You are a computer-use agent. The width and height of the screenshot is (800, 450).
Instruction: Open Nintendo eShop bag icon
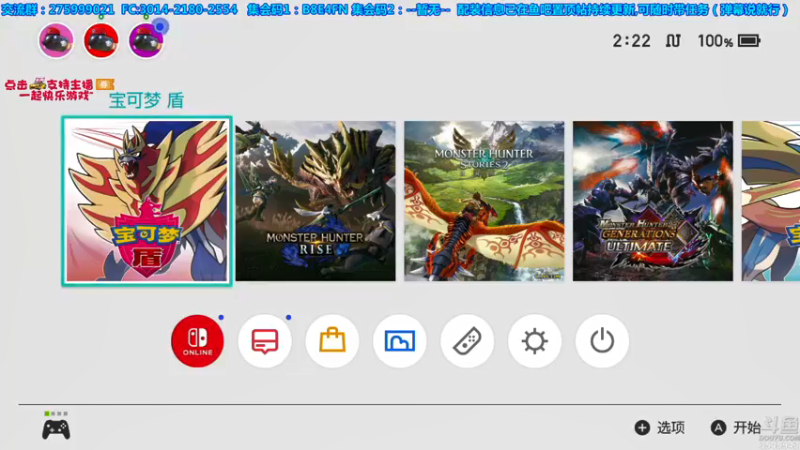[x=332, y=341]
